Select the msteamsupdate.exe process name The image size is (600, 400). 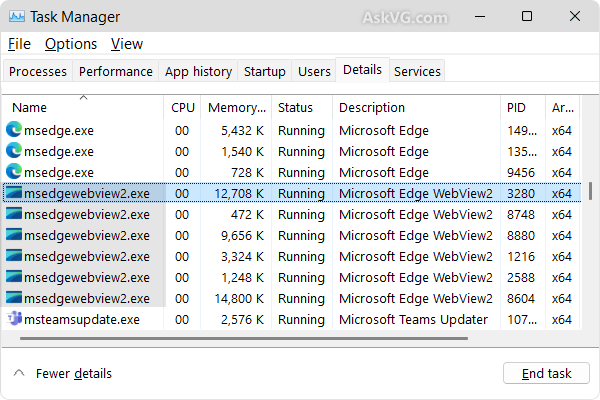(x=82, y=320)
